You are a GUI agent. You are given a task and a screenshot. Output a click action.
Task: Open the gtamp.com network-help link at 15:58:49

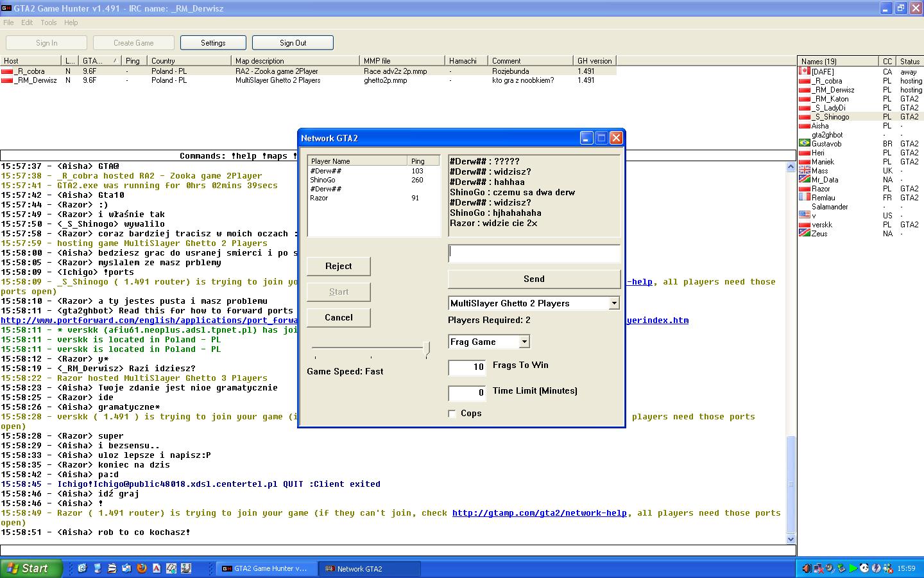click(x=540, y=513)
